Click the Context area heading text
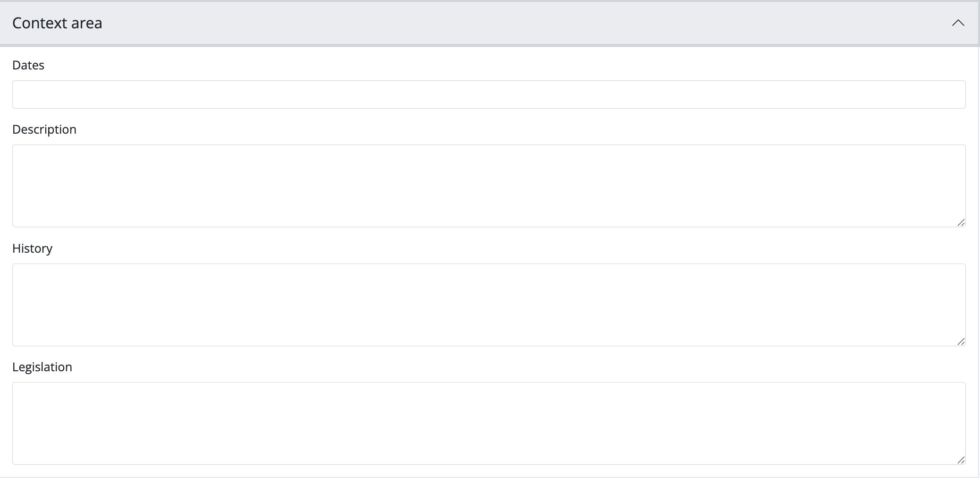 (x=57, y=23)
